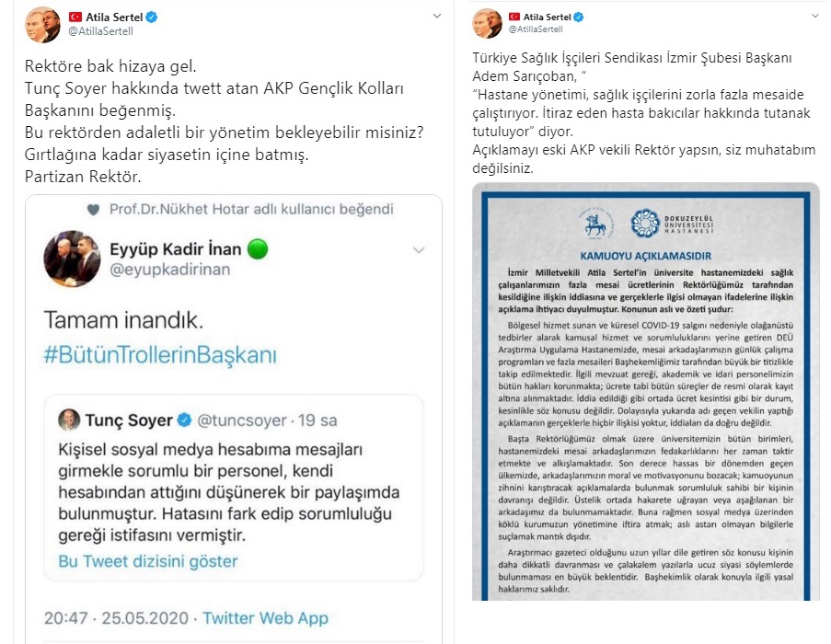Viewport: 831px width, 644px height.
Task: Open the @tuncsoyer handle
Action: 242,420
